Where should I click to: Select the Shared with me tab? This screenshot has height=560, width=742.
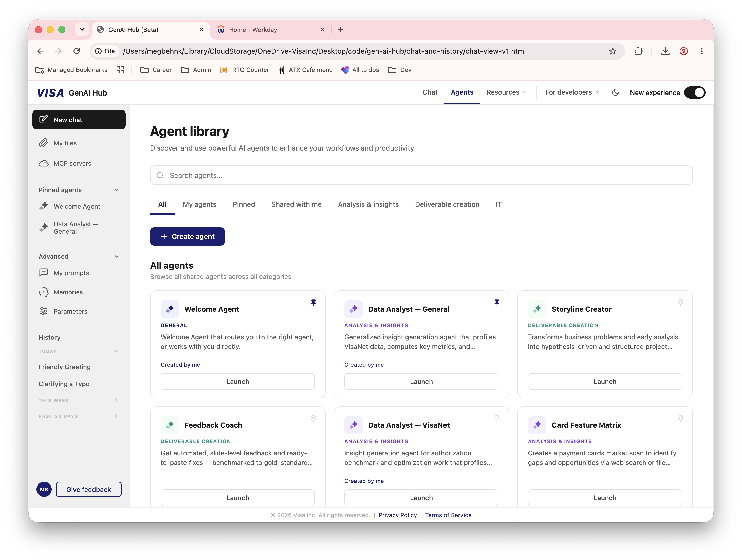pos(296,204)
